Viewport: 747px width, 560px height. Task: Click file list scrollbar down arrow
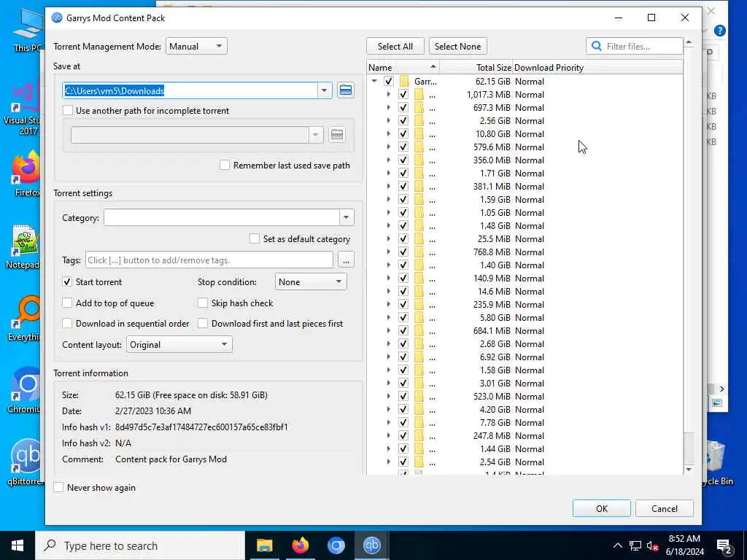click(689, 470)
